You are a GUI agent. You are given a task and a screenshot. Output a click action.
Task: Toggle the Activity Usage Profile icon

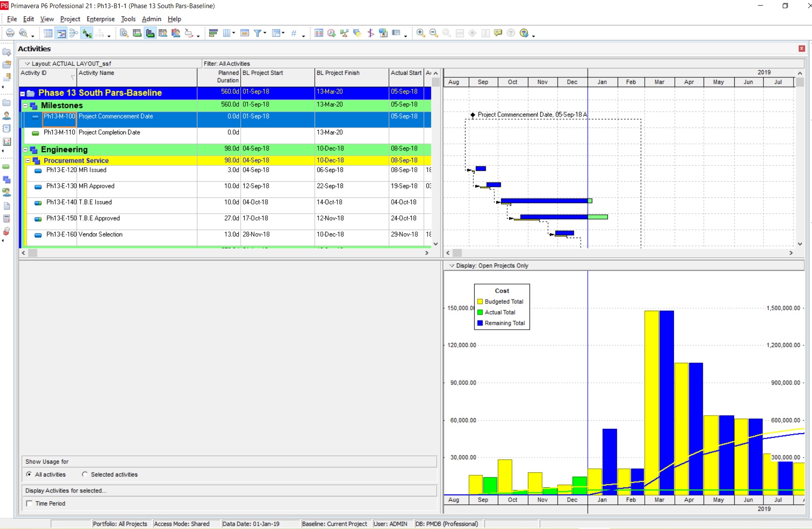pyautogui.click(x=150, y=33)
